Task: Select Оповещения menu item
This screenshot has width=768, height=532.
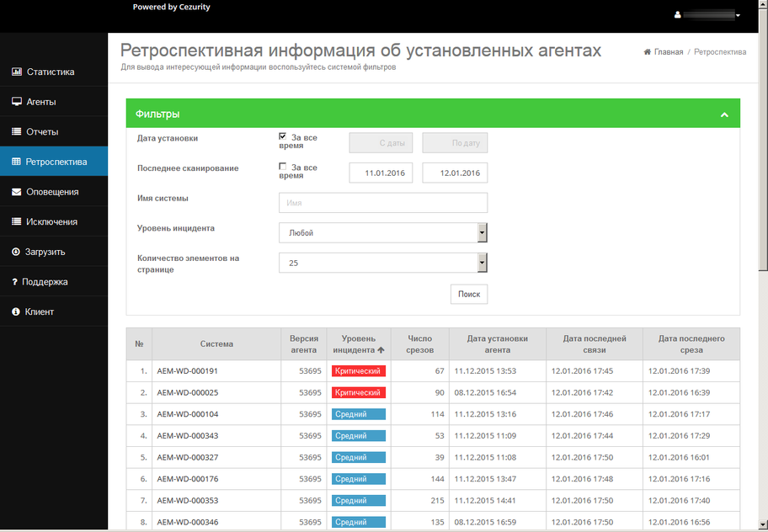Action: tap(54, 192)
